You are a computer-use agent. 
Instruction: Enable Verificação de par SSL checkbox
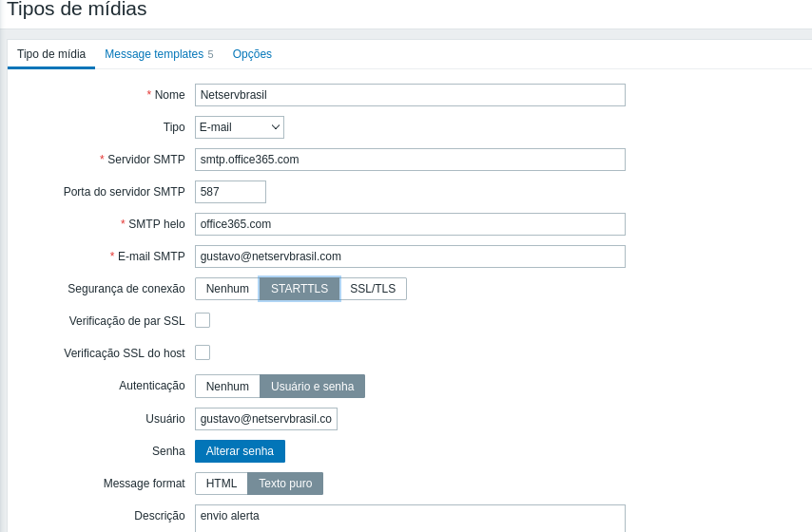tap(203, 320)
